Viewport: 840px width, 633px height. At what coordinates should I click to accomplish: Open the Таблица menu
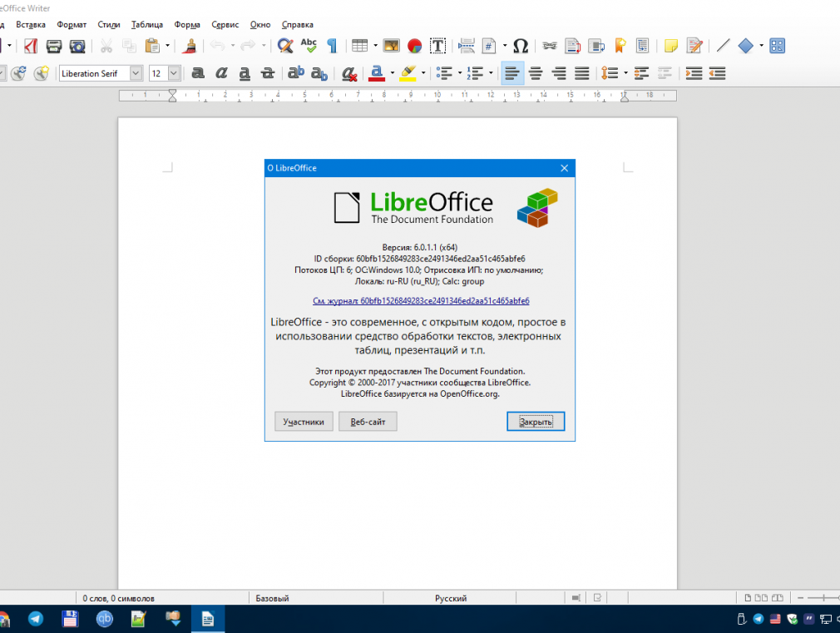coord(146,25)
